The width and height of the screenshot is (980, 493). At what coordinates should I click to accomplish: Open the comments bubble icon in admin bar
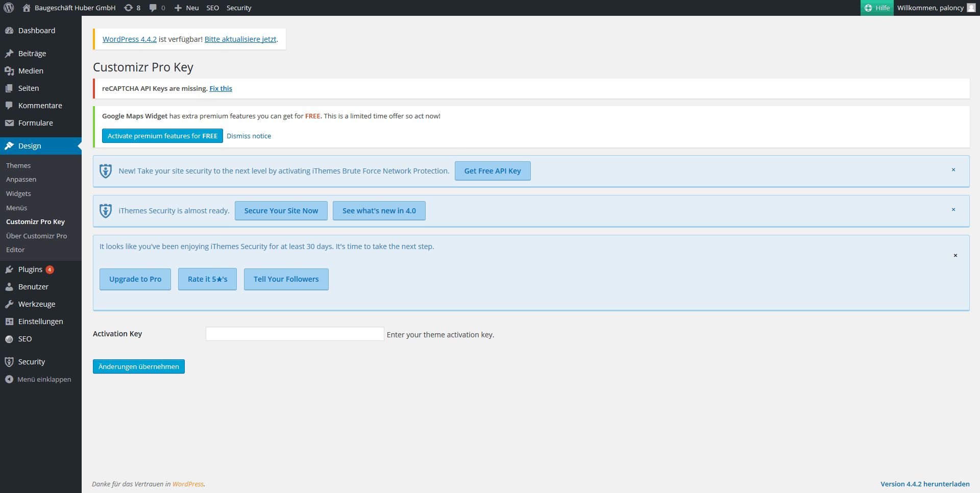pyautogui.click(x=157, y=8)
